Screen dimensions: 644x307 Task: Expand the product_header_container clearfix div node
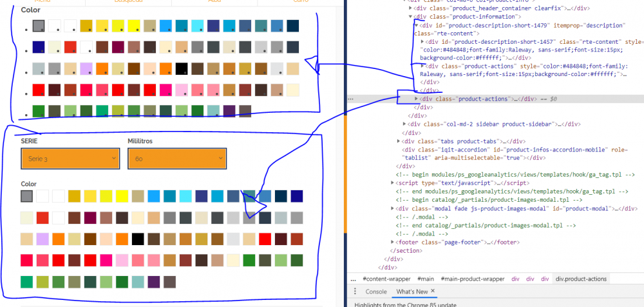411,8
